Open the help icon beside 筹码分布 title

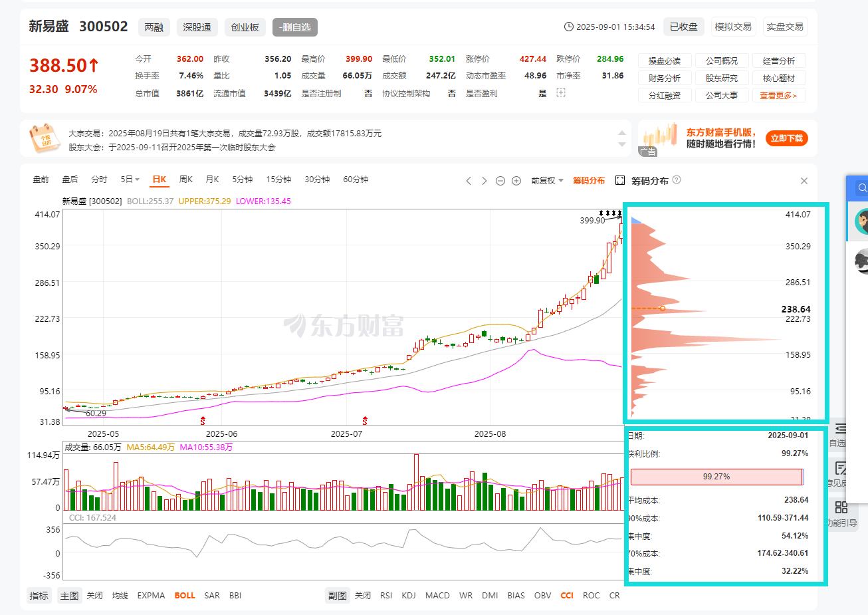677,180
